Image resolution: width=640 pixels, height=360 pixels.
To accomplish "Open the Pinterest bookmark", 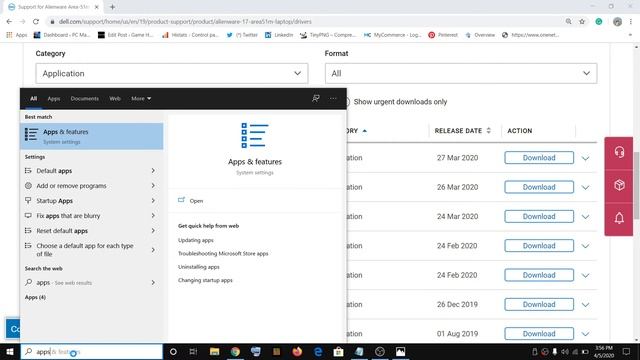I will [x=443, y=35].
